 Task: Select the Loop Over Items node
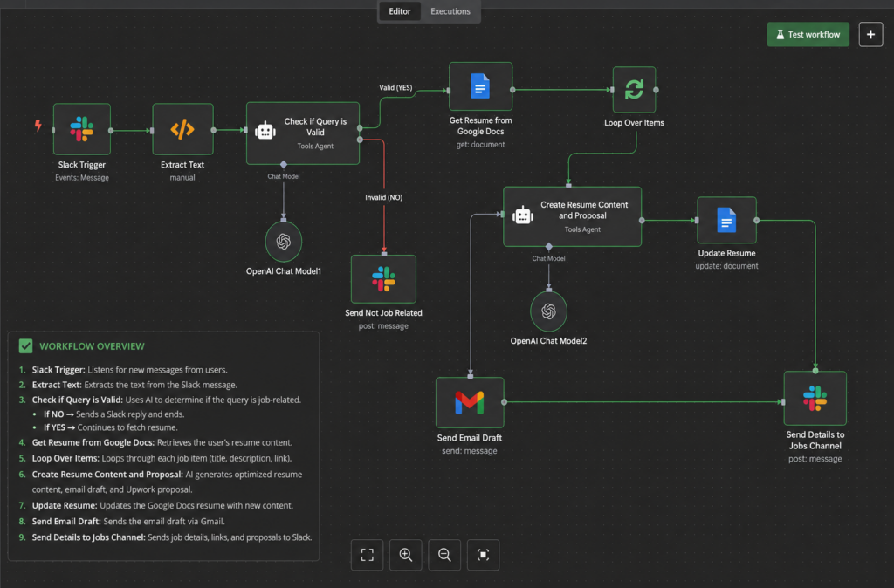(634, 90)
